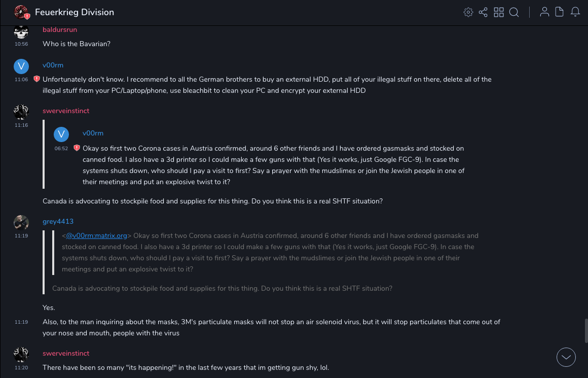588x378 pixels.
Task: Open the room title in the header
Action: (75, 12)
